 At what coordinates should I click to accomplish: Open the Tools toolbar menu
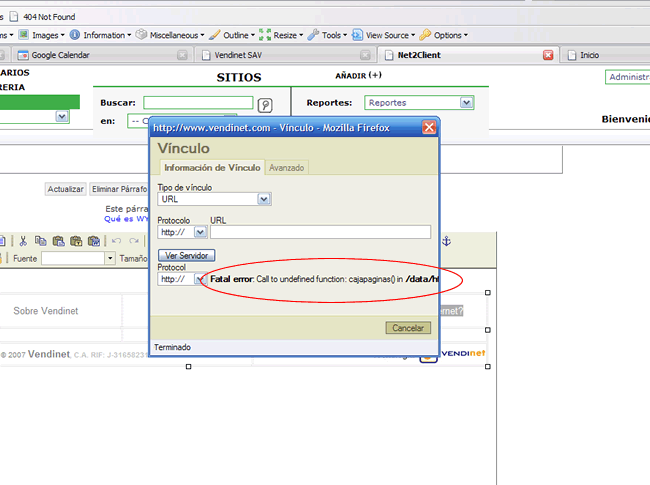pos(327,35)
